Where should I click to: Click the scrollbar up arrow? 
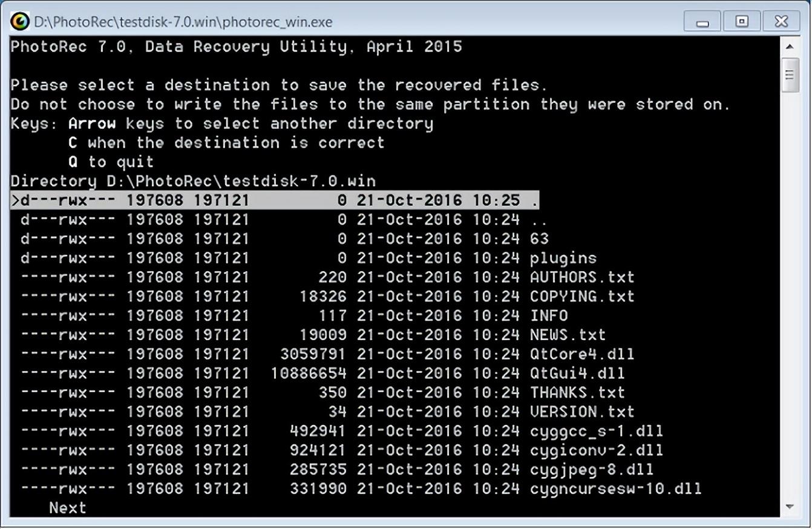click(789, 47)
